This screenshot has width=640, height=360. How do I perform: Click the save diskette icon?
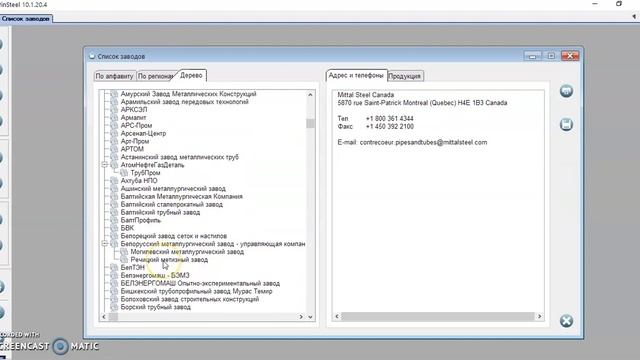tap(566, 124)
